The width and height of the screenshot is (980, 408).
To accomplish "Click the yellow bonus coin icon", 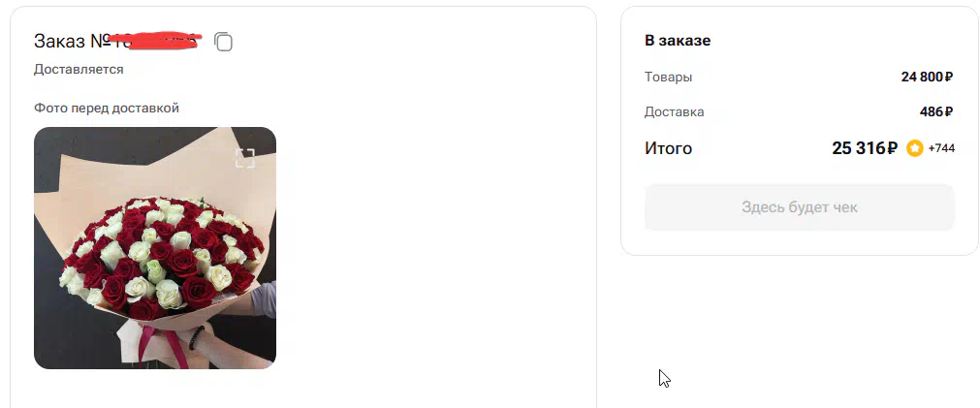I will 915,148.
